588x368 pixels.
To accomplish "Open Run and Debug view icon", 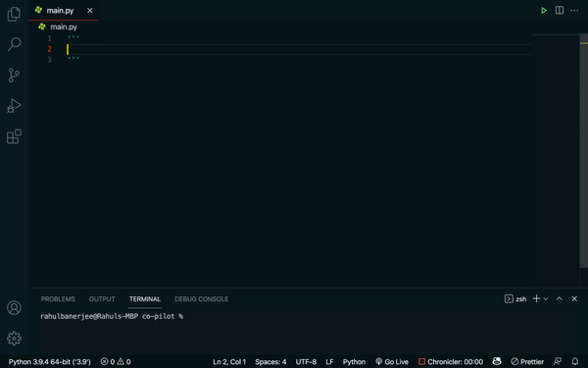I will tap(14, 106).
